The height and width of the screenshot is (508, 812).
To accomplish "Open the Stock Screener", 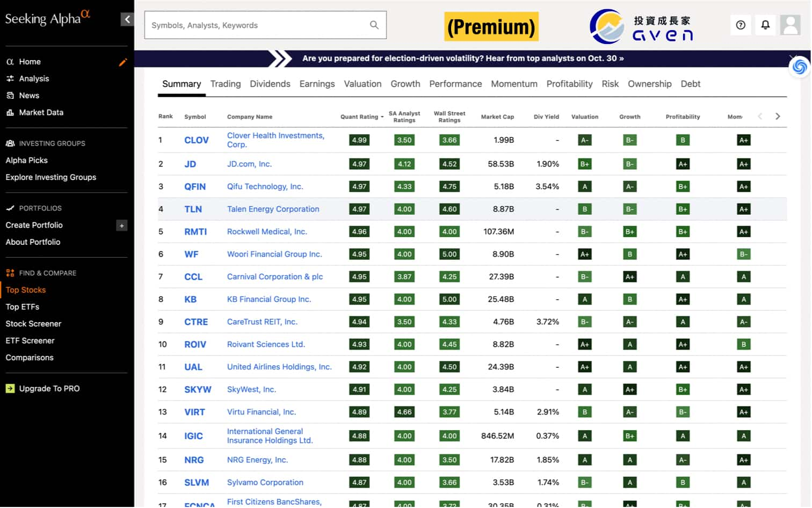I will click(x=33, y=324).
